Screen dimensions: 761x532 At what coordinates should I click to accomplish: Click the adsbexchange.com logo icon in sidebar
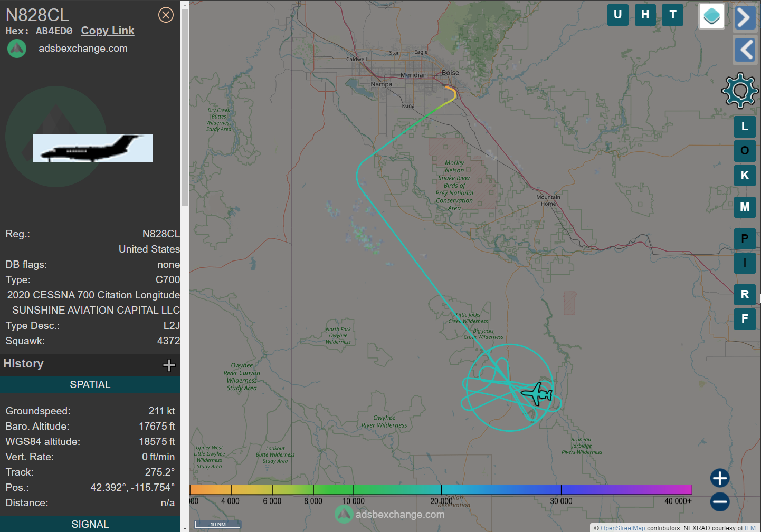click(17, 49)
